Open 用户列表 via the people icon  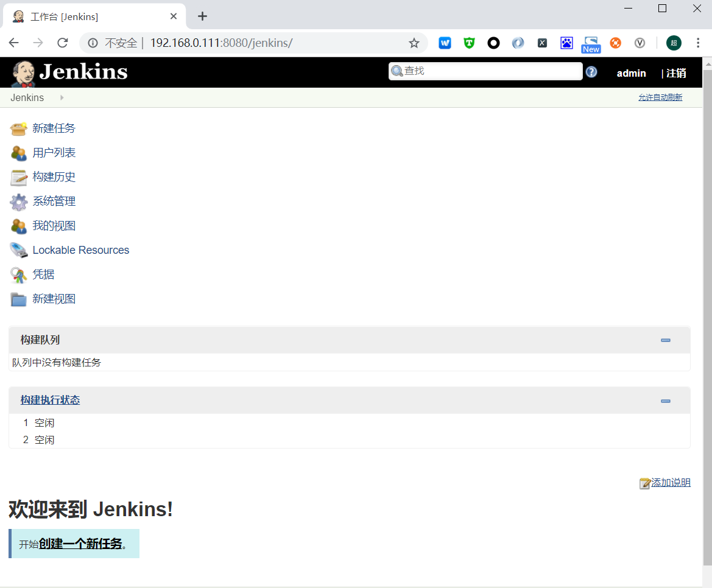tap(18, 153)
